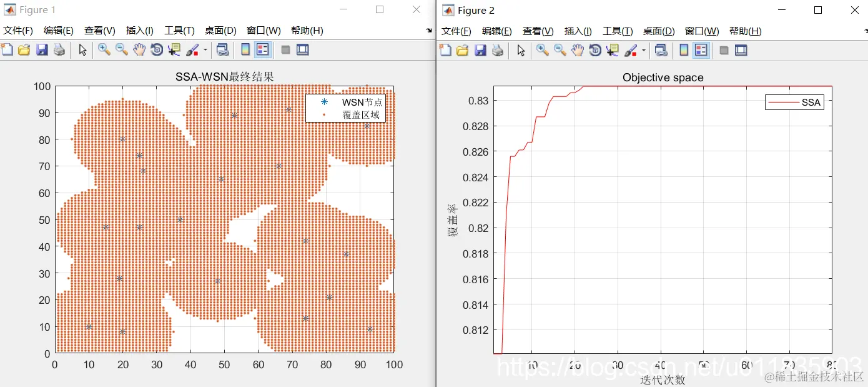Select Data Cursor tool in Figure 1

(174, 50)
